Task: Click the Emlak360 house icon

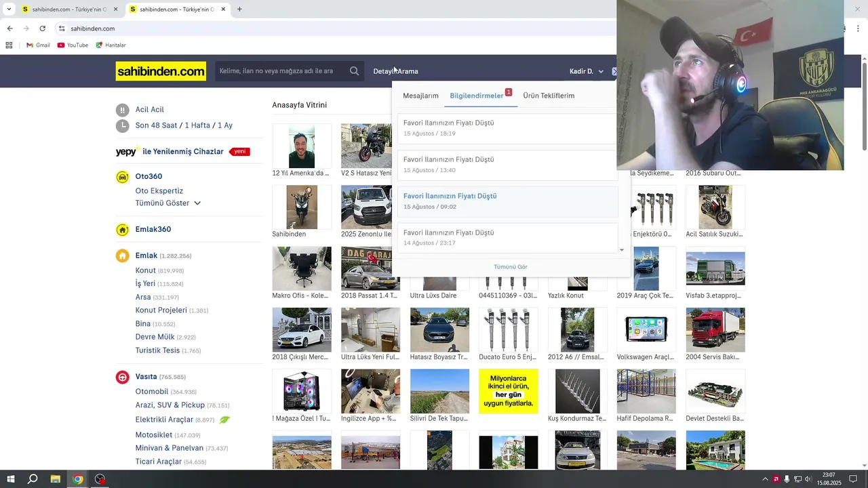Action: [122, 230]
